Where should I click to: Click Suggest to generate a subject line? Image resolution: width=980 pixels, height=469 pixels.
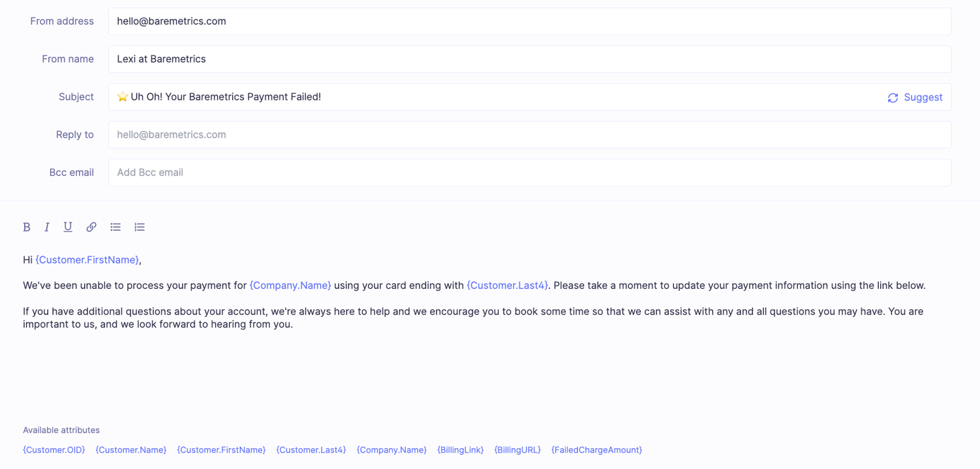point(923,97)
